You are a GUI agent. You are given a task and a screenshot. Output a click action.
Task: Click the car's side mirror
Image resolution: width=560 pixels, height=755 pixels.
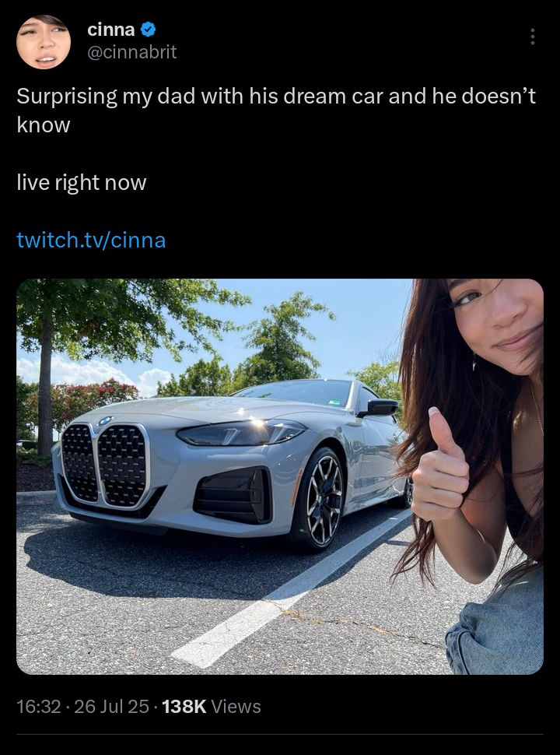(x=379, y=409)
